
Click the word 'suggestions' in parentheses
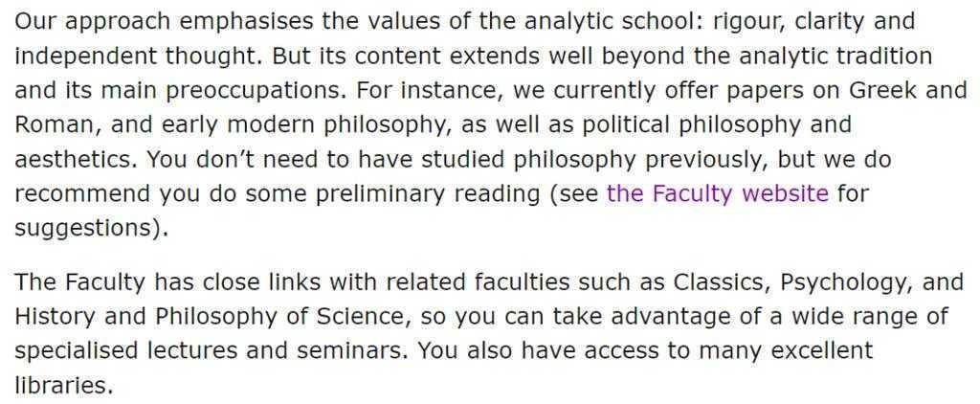click(84, 229)
